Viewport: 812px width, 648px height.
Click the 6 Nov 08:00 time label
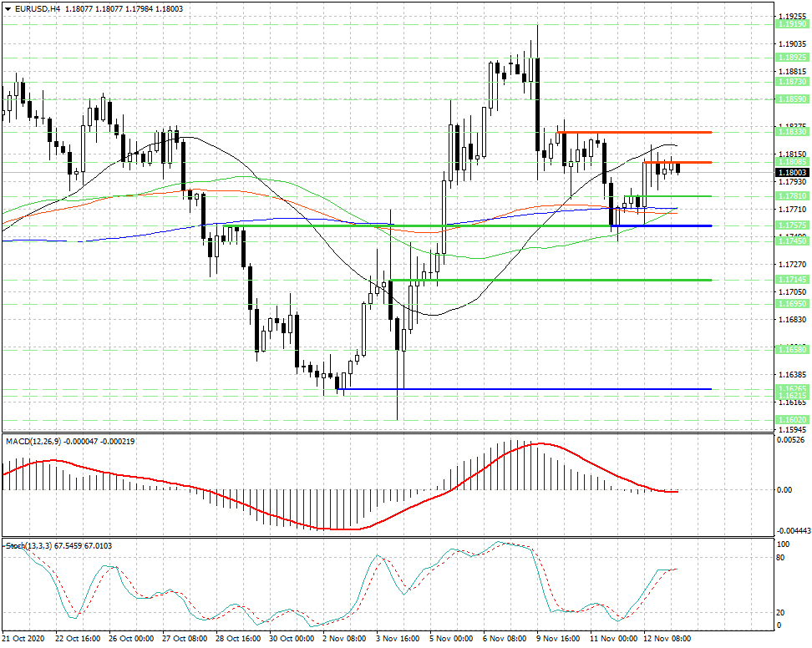(x=505, y=639)
